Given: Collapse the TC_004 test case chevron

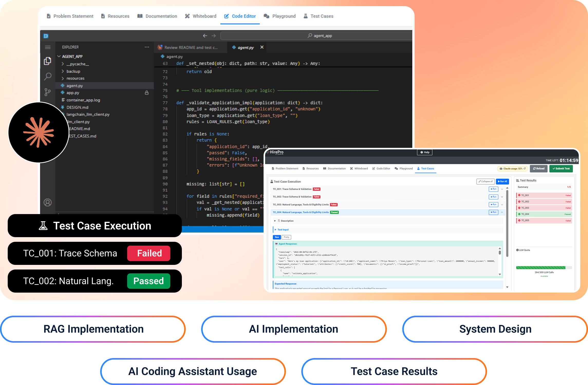Looking at the screenshot, I should pyautogui.click(x=502, y=212).
